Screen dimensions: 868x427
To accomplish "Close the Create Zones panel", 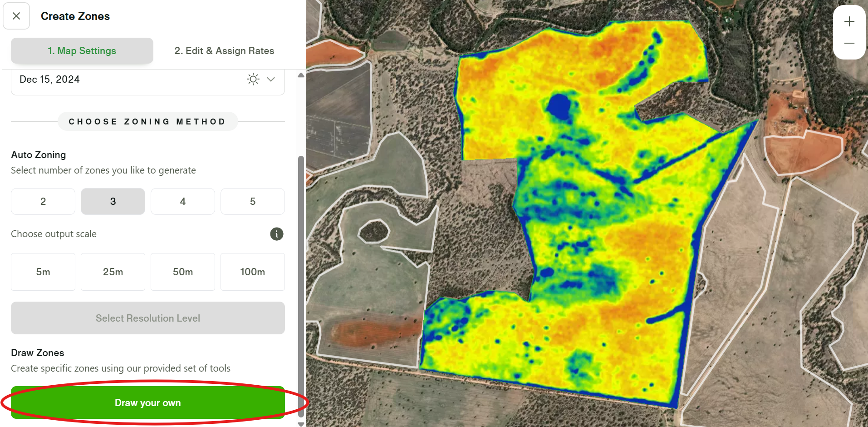I will click(x=16, y=16).
